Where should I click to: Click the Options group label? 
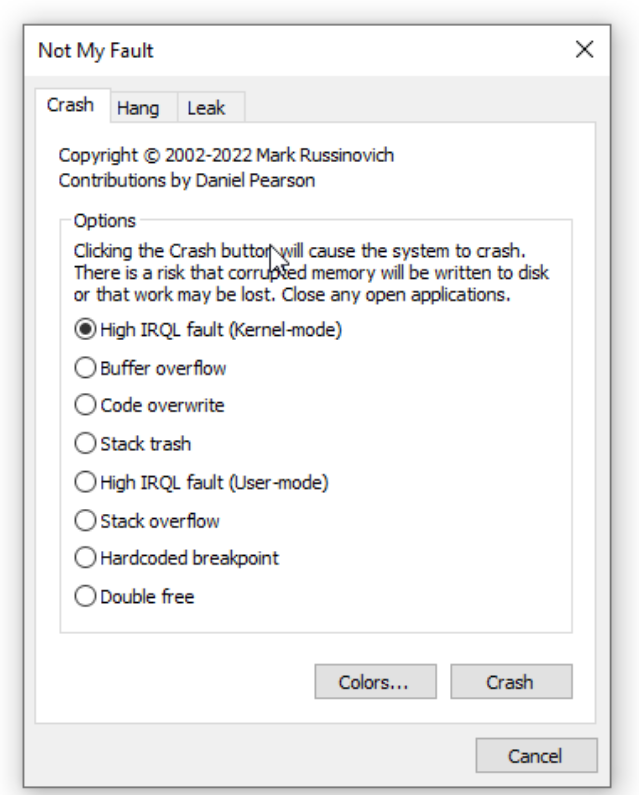(x=103, y=220)
